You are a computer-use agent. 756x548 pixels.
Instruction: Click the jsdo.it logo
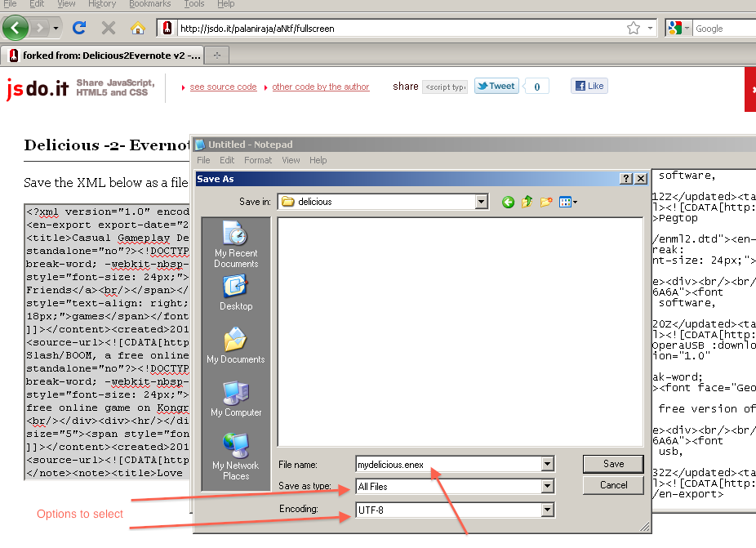[x=37, y=88]
